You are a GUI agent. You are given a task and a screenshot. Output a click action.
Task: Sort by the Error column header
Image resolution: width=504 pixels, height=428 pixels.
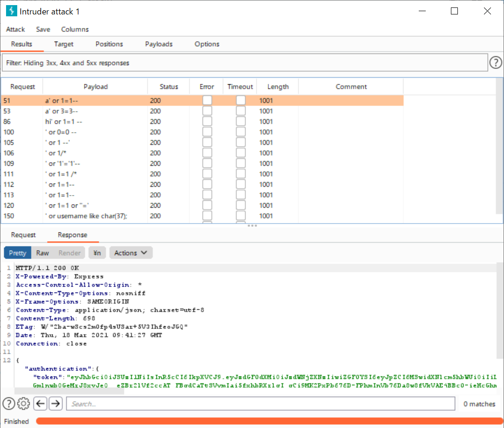pyautogui.click(x=207, y=87)
